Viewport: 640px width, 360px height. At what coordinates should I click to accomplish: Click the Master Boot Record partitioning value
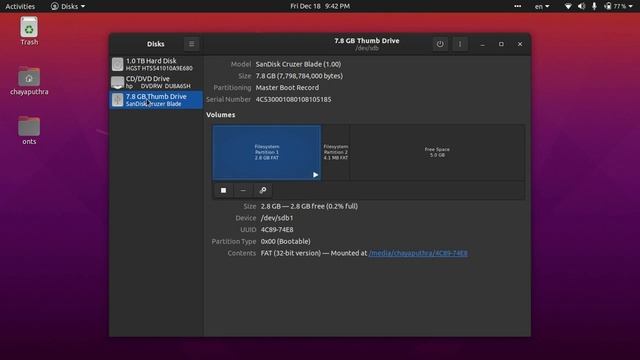point(287,87)
